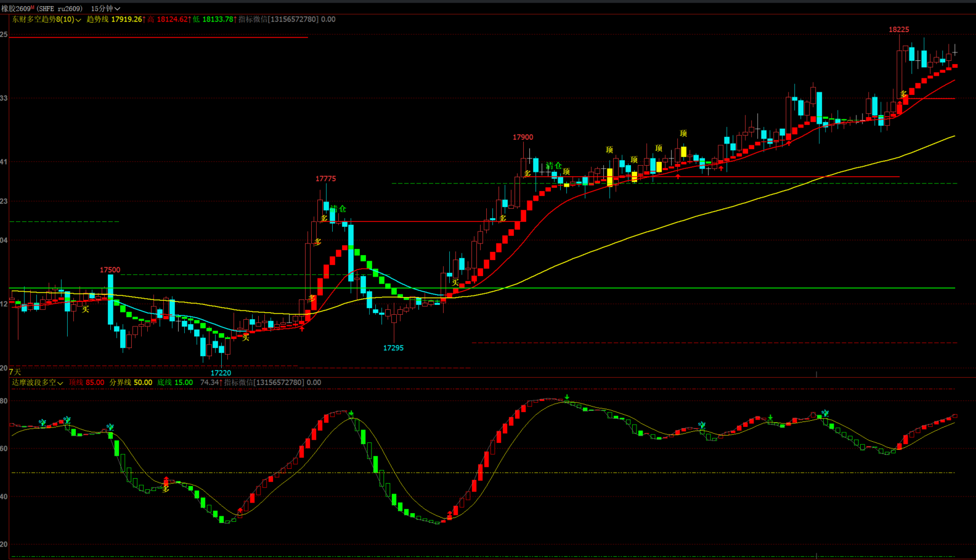976x560 pixels.
Task: Click 指标微信 text in main chart header
Action: tap(287, 20)
